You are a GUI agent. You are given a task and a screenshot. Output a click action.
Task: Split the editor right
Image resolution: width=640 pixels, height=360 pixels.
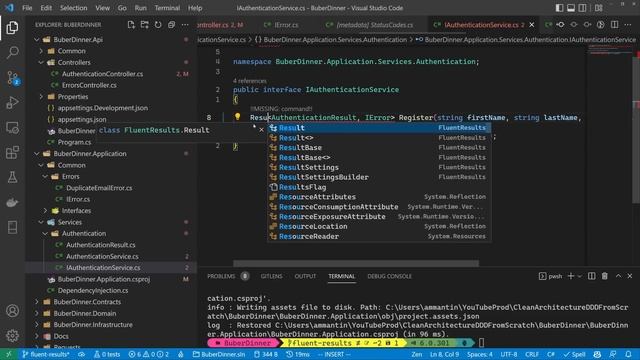coord(614,24)
